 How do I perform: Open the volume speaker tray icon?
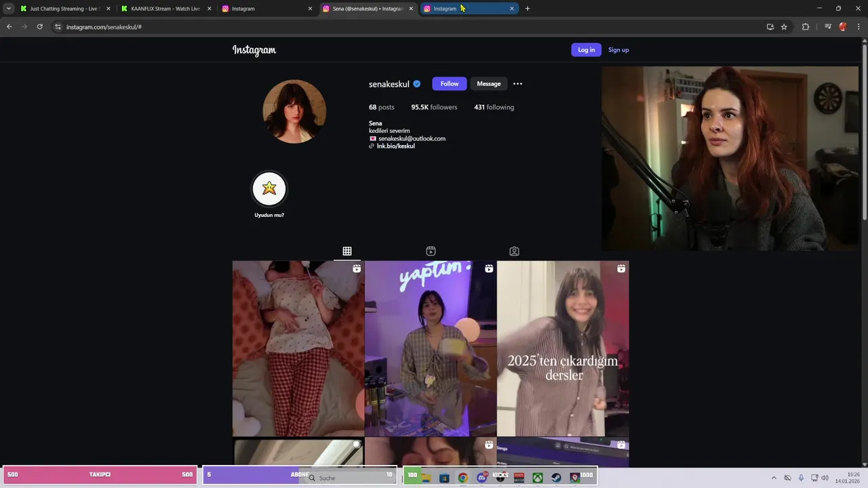pos(825,478)
